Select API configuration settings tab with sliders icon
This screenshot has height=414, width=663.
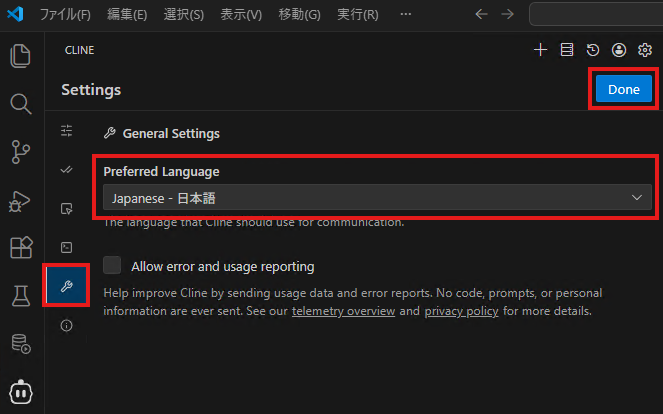coord(66,131)
